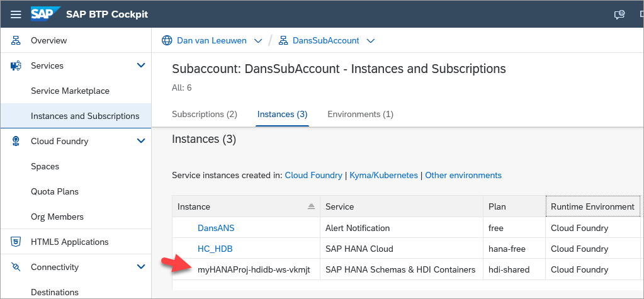
Task: Click the hdi-shared plan cell
Action: point(514,270)
